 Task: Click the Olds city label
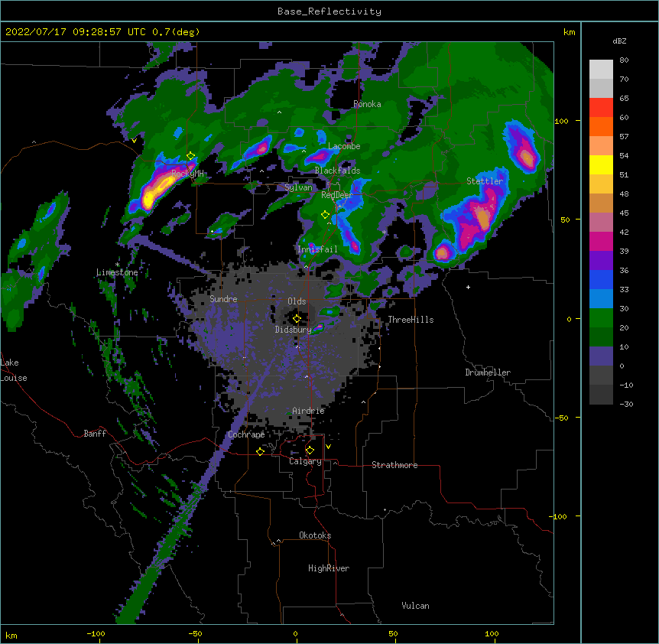click(297, 301)
